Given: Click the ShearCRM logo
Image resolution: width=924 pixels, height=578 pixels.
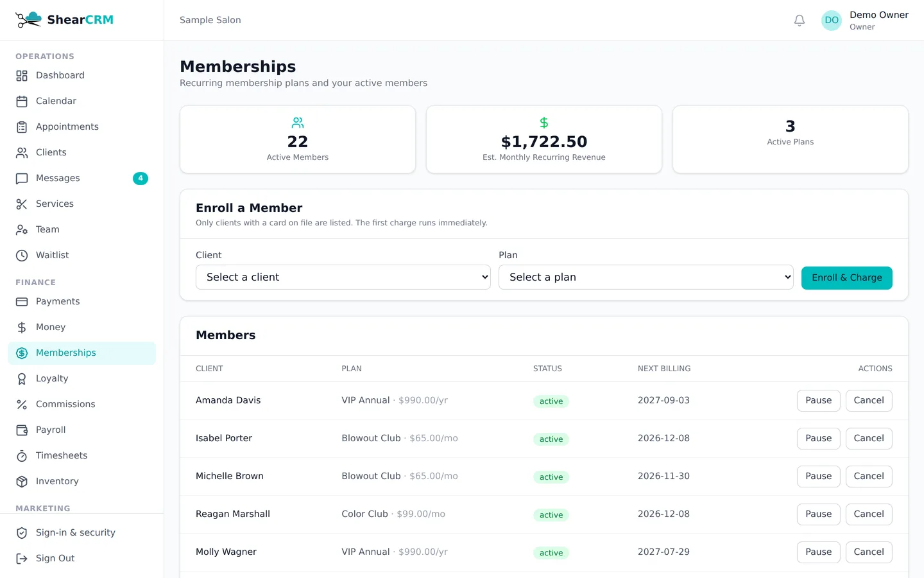Looking at the screenshot, I should click(x=64, y=20).
